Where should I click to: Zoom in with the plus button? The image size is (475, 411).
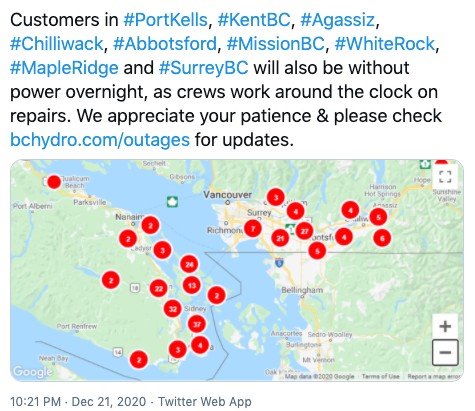click(445, 326)
